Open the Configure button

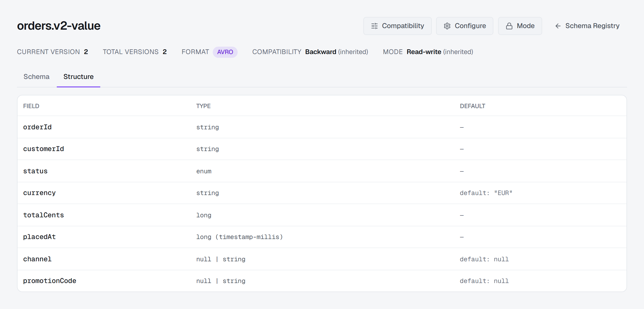pyautogui.click(x=464, y=26)
